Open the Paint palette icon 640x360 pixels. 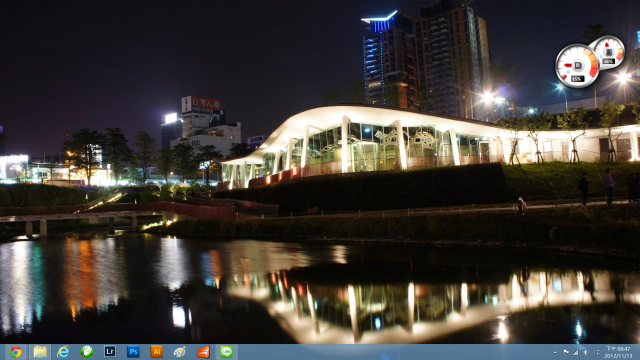point(180,352)
